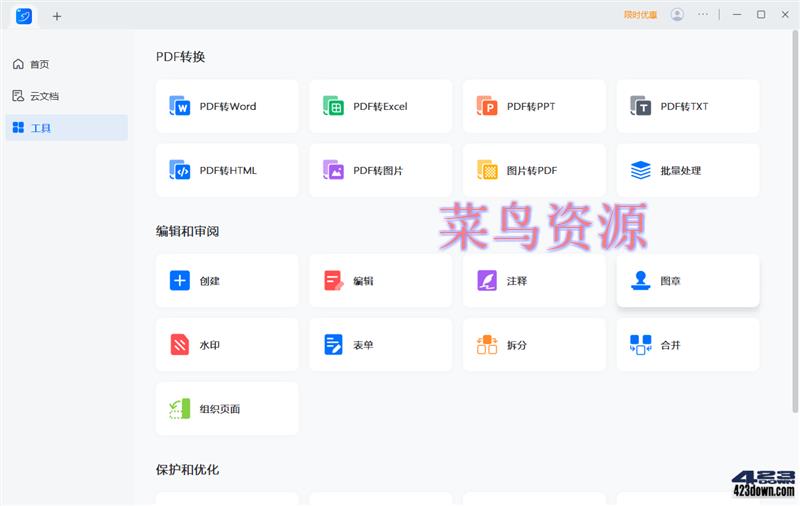The image size is (800, 506).
Task: Open the PDF转Word label
Action: 228,106
